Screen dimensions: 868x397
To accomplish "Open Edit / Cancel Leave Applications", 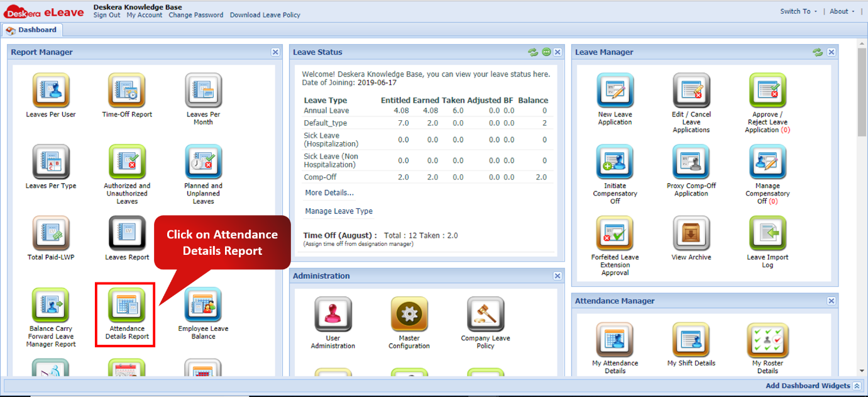I will point(691,91).
